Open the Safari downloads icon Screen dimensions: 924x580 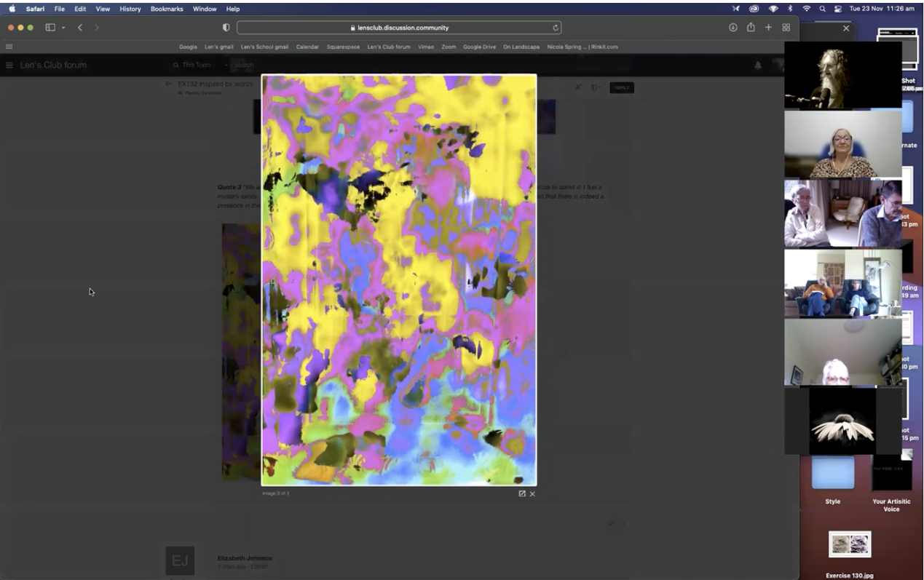(733, 28)
